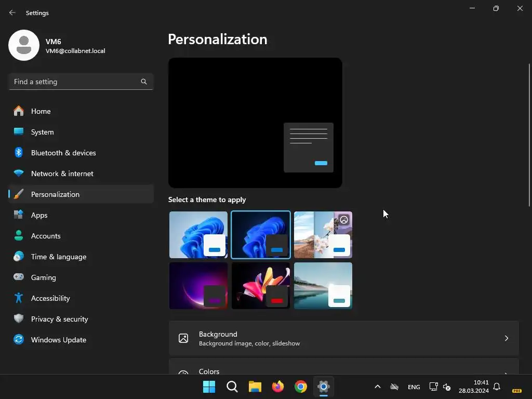Open System settings category
The width and height of the screenshot is (532, 399).
43,132
